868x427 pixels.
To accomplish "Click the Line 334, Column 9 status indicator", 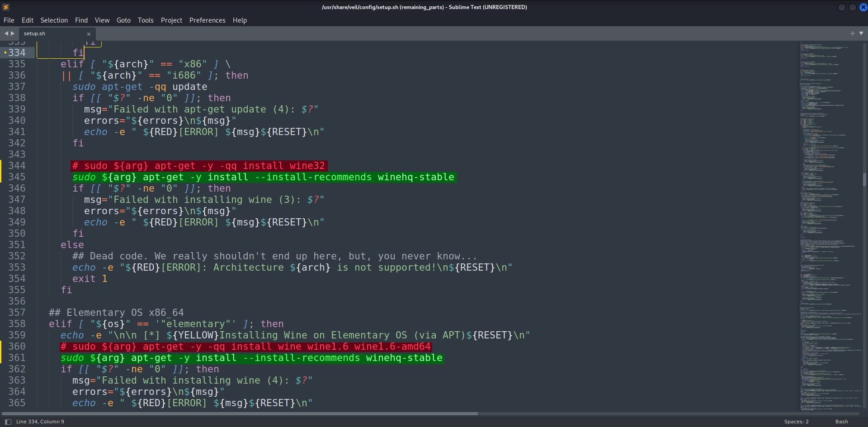I will point(40,421).
